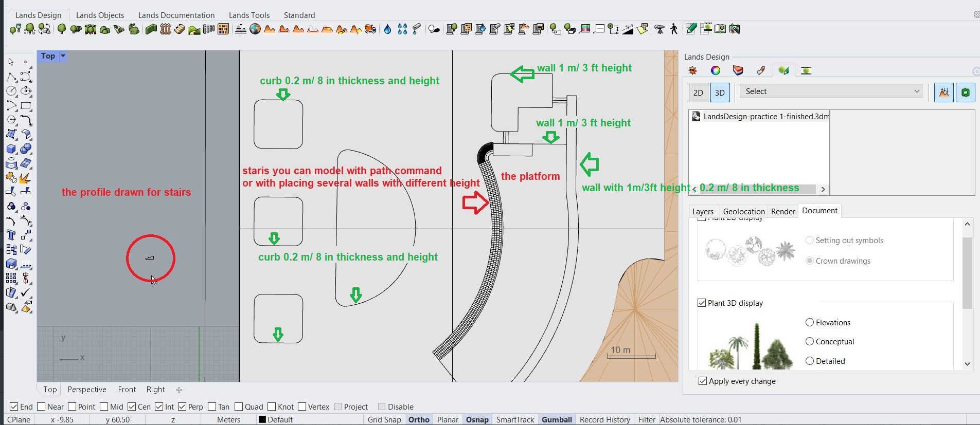Open the Lands Tools toolbar tab
Viewport: 980px width, 425px height.
tap(249, 15)
